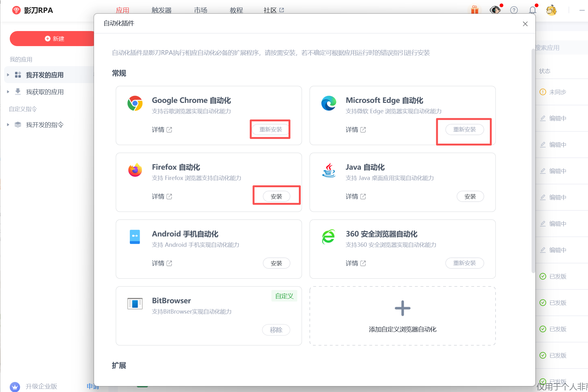The image size is (588, 392).
Task: Click the 搜索应用 search field
Action: pos(561,48)
